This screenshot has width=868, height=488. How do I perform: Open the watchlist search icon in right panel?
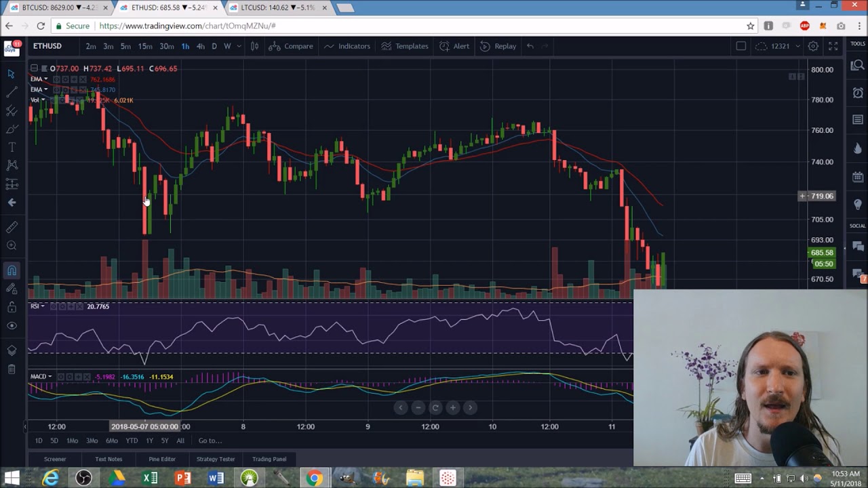(x=858, y=66)
